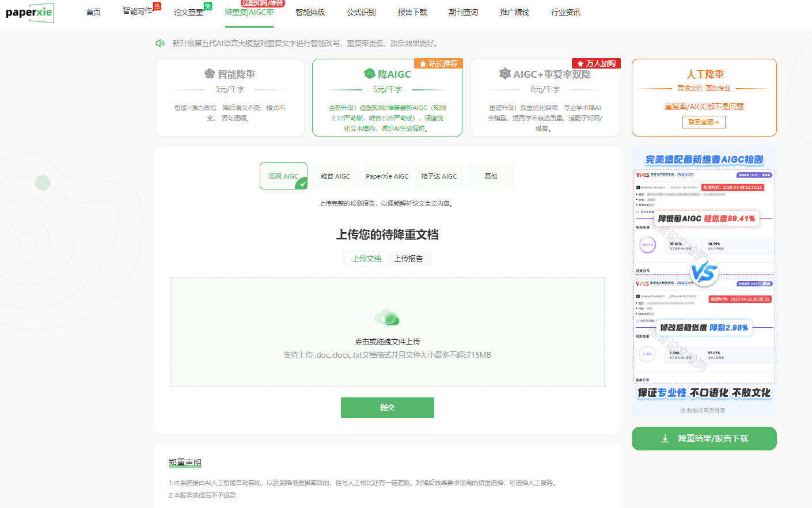Click the cloud upload icon
The width and height of the screenshot is (812, 508).
point(387,317)
